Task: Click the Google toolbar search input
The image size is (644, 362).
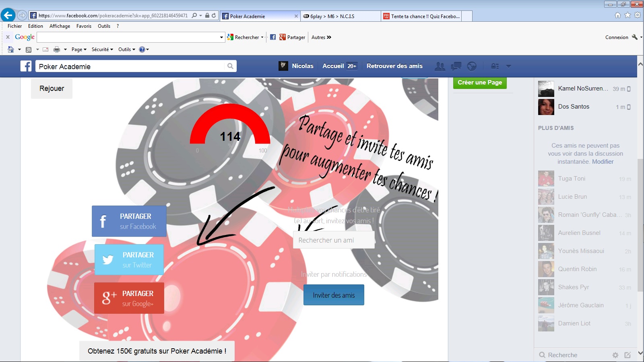Action: 128,37
